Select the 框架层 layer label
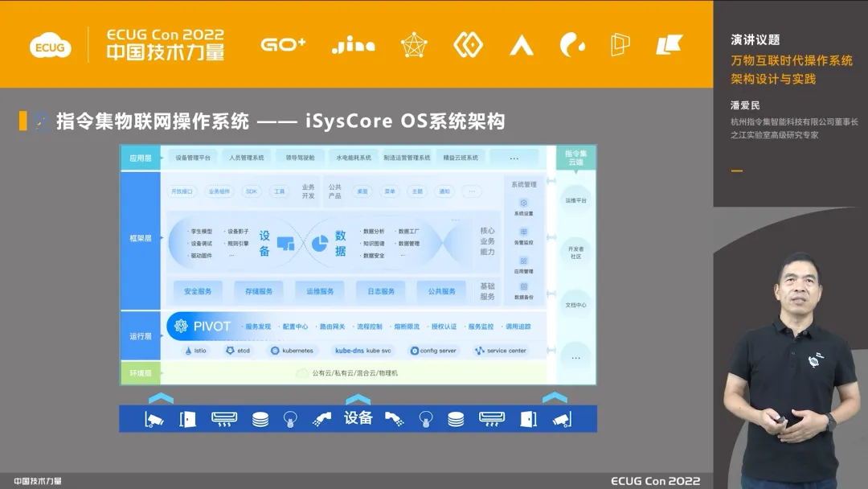 click(x=141, y=239)
